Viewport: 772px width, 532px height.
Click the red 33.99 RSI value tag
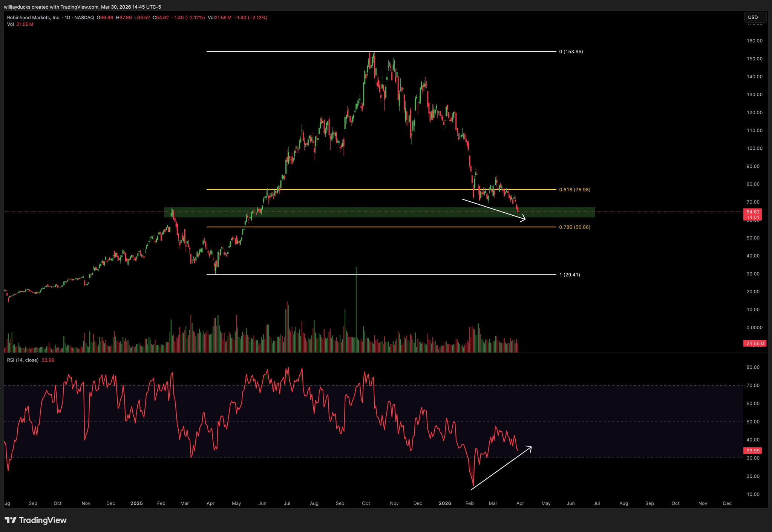(753, 451)
